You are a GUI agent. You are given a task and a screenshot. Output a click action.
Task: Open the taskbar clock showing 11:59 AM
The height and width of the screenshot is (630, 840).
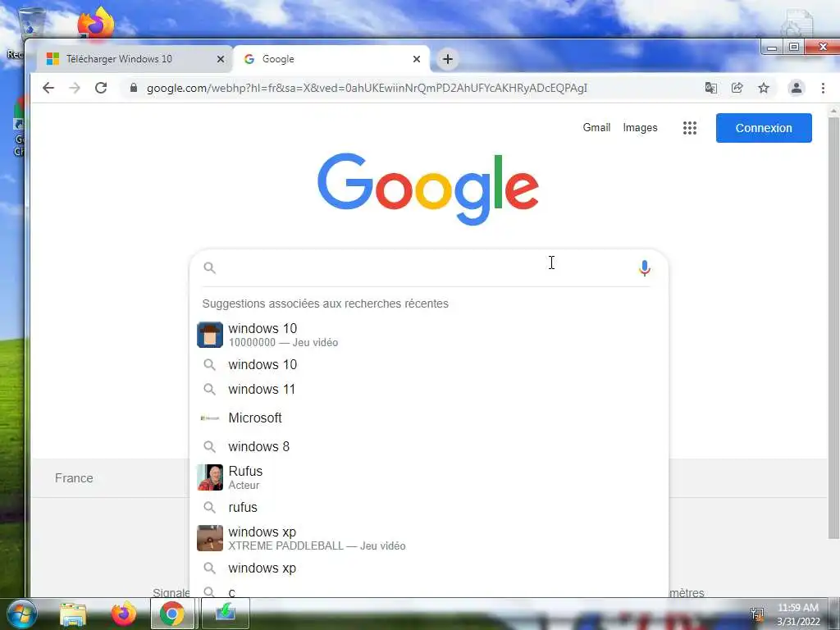click(x=798, y=614)
